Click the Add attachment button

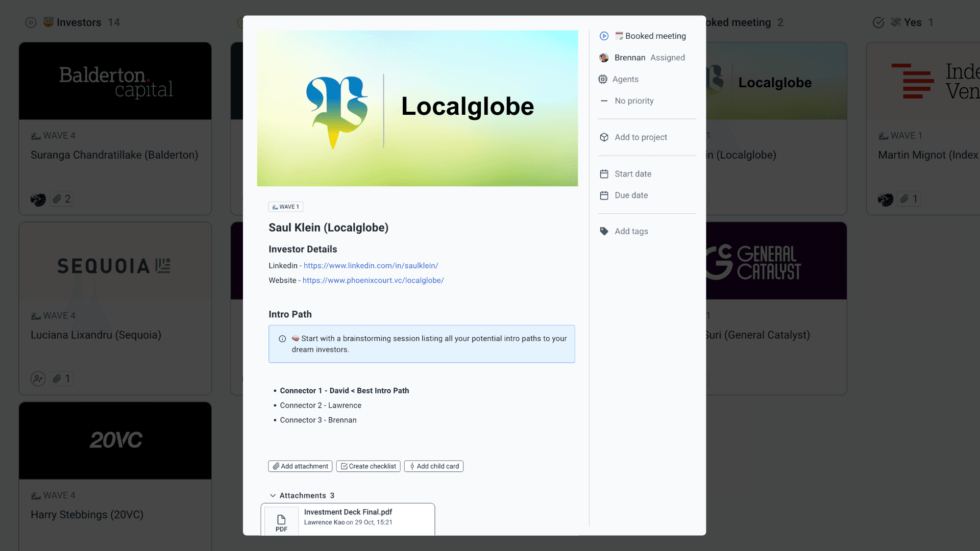300,466
